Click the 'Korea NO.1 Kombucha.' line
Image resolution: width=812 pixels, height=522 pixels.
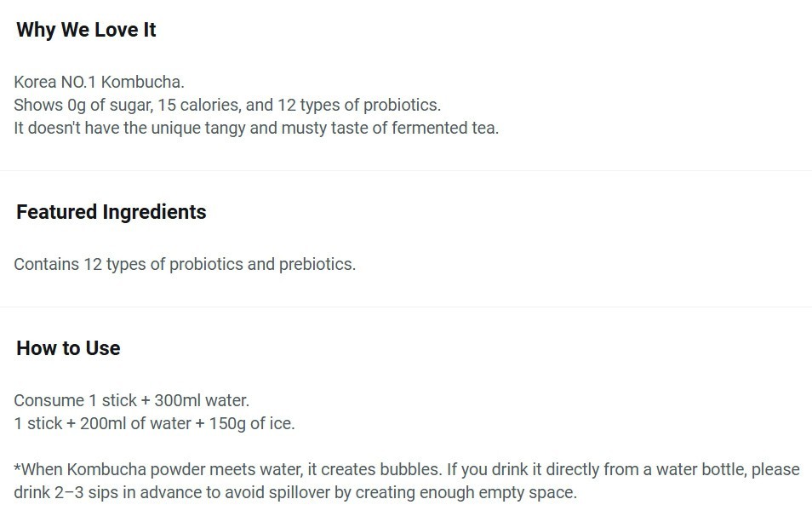click(99, 82)
